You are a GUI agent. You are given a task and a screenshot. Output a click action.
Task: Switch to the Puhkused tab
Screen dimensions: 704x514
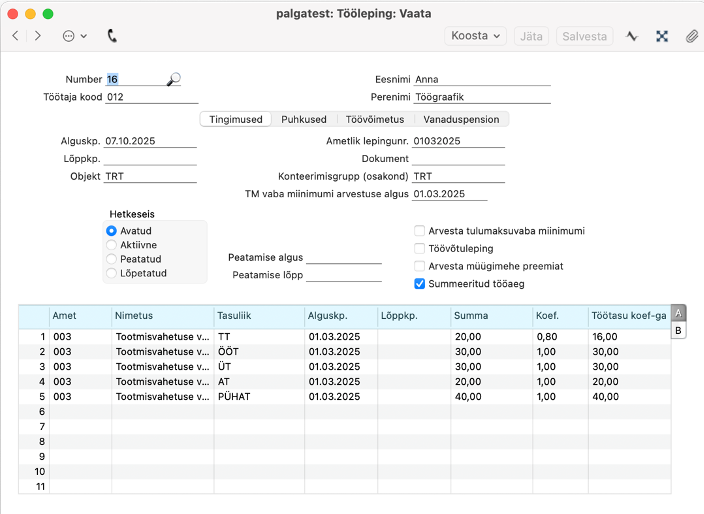point(303,119)
